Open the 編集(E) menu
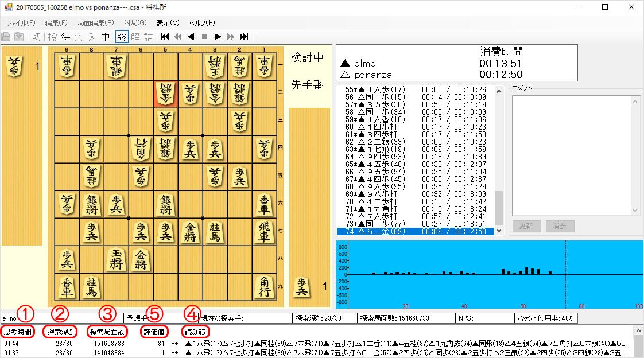This screenshot has width=644, height=358. pos(56,22)
